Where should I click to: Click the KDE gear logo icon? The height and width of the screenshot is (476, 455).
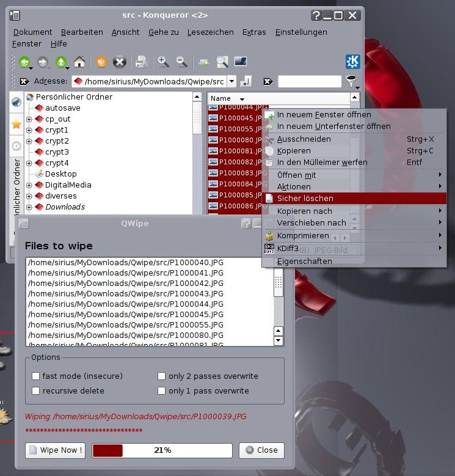tap(353, 62)
